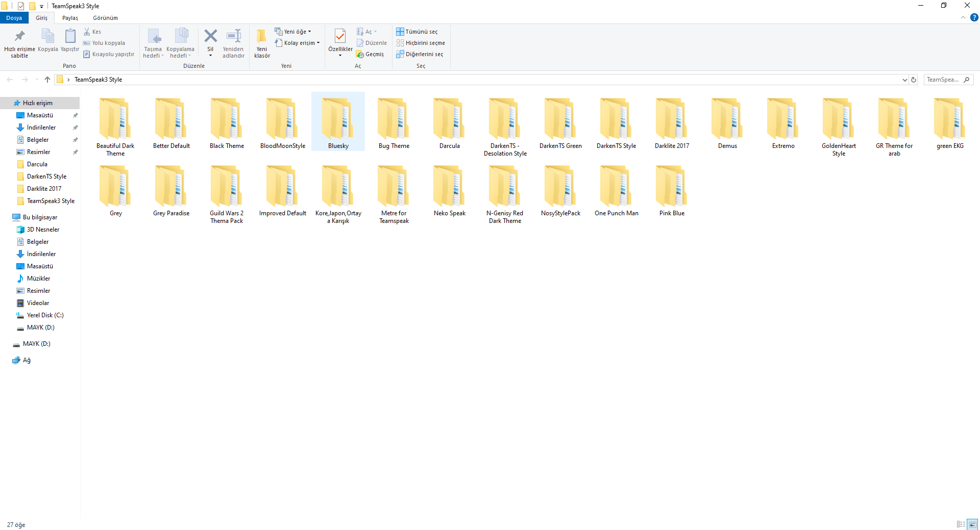This screenshot has height=530, width=980.
Task: Click Yolu kopyala in the ribbon
Action: pos(104,43)
